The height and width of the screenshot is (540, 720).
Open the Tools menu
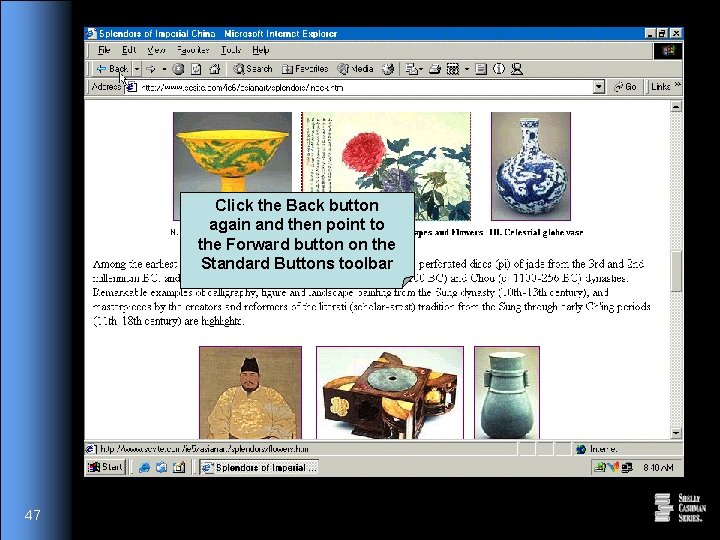231,50
